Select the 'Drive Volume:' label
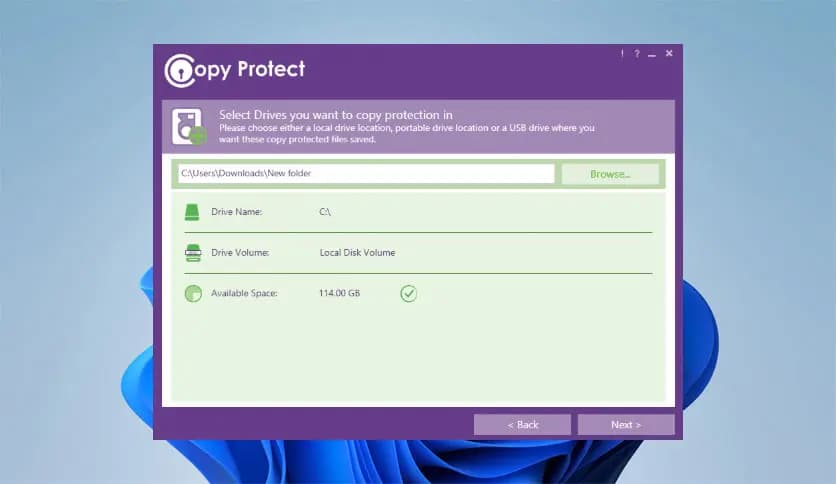Image resolution: width=836 pixels, height=484 pixels. tap(240, 253)
